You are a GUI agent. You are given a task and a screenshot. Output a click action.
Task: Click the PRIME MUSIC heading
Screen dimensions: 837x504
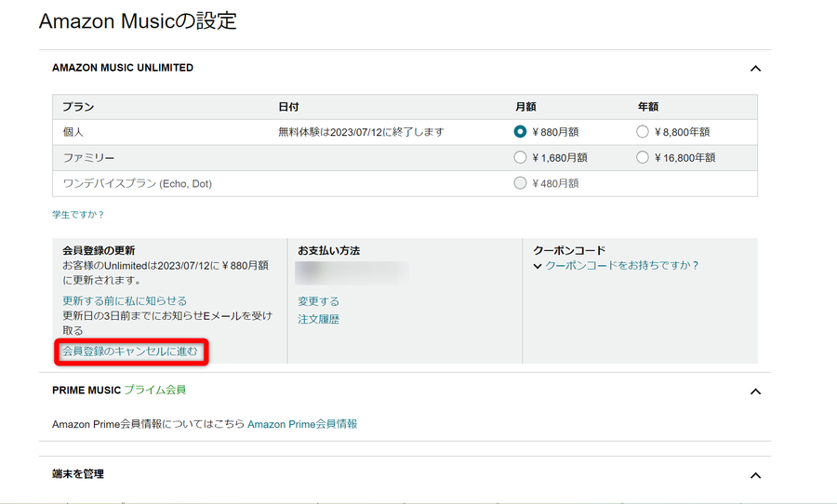coord(86,391)
